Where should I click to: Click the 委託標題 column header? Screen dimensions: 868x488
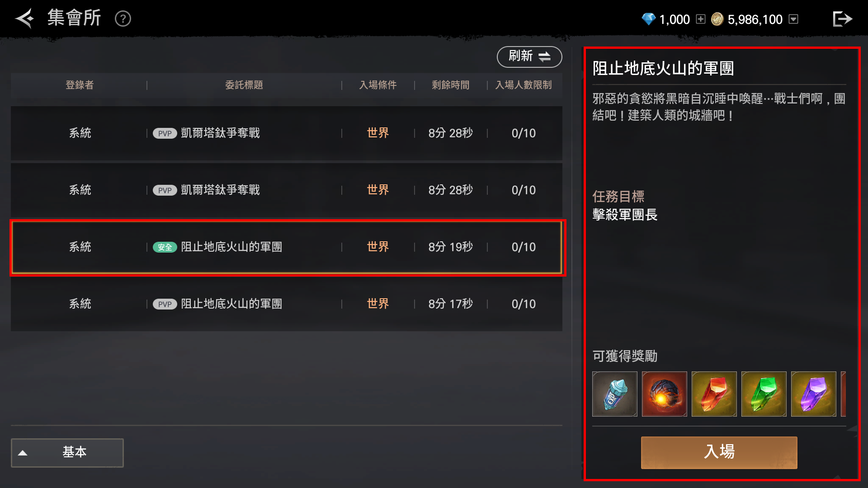tap(244, 85)
